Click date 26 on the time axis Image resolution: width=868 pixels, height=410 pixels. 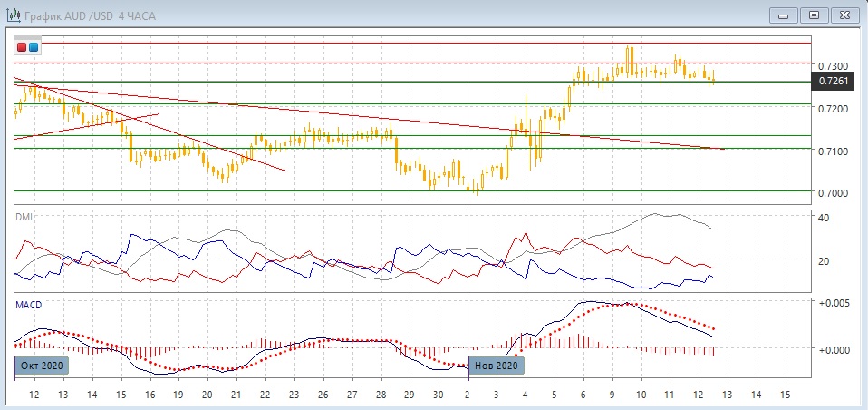coord(322,395)
